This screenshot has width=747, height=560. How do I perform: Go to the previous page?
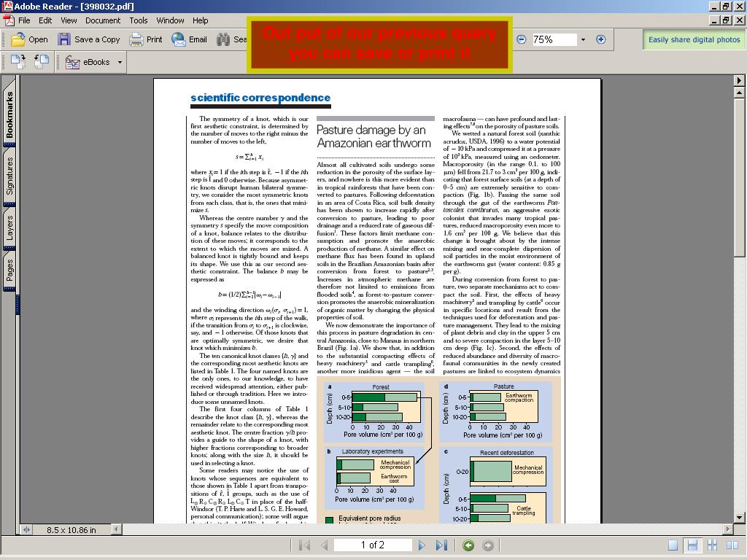(325, 545)
